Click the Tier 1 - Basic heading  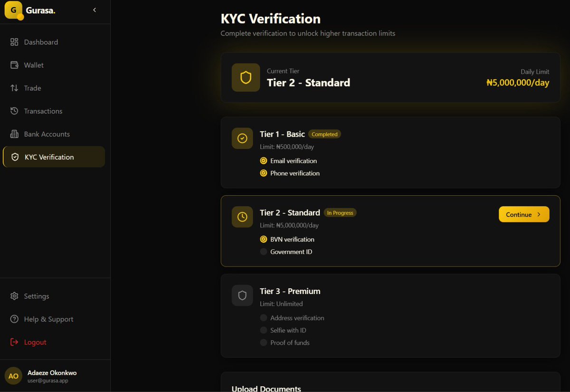click(282, 134)
